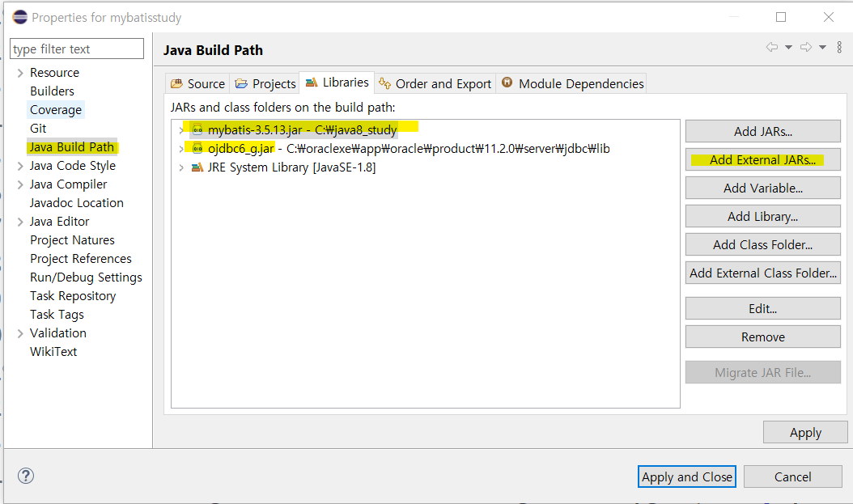The height and width of the screenshot is (504, 853).
Task: Click the back navigation arrow icon
Action: tap(771, 47)
